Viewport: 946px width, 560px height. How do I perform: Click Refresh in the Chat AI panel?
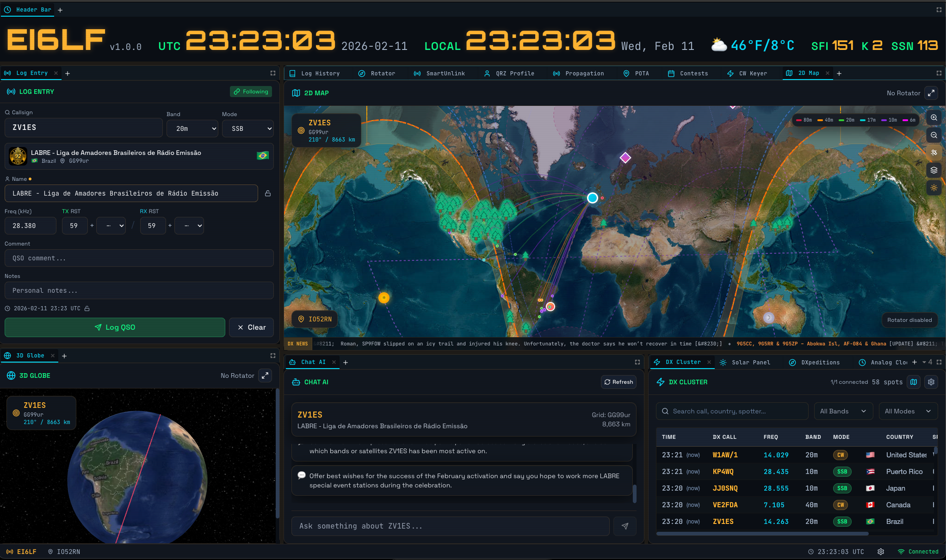point(618,382)
